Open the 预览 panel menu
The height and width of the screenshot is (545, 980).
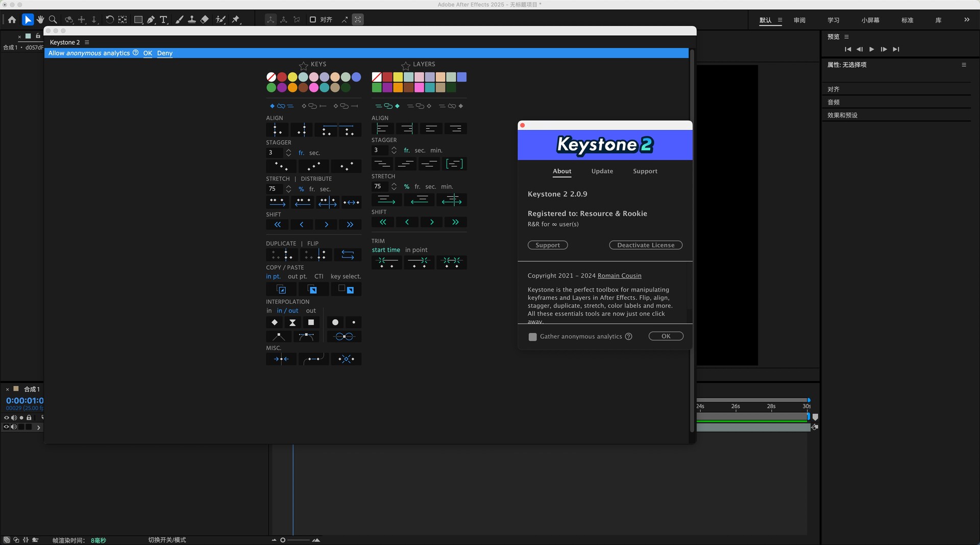click(847, 37)
